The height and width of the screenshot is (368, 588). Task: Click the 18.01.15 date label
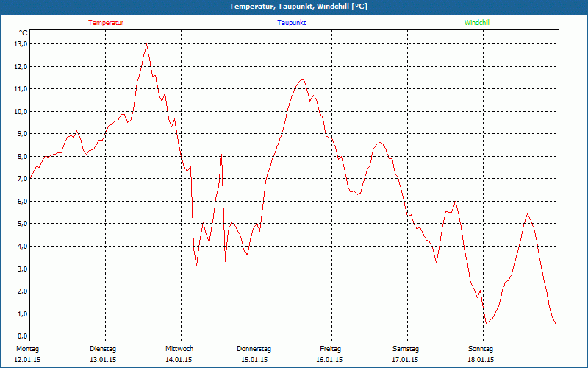click(481, 360)
